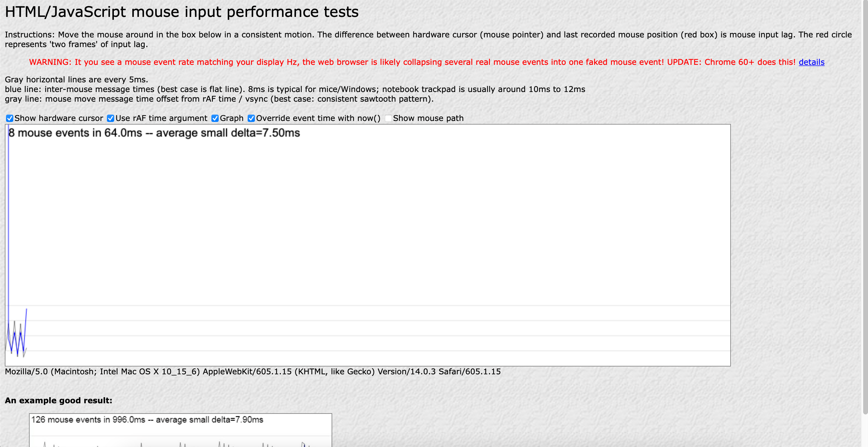Viewport: 868px width, 447px height.
Task: Click the Mozilla/5.0 user agent string
Action: click(252, 372)
